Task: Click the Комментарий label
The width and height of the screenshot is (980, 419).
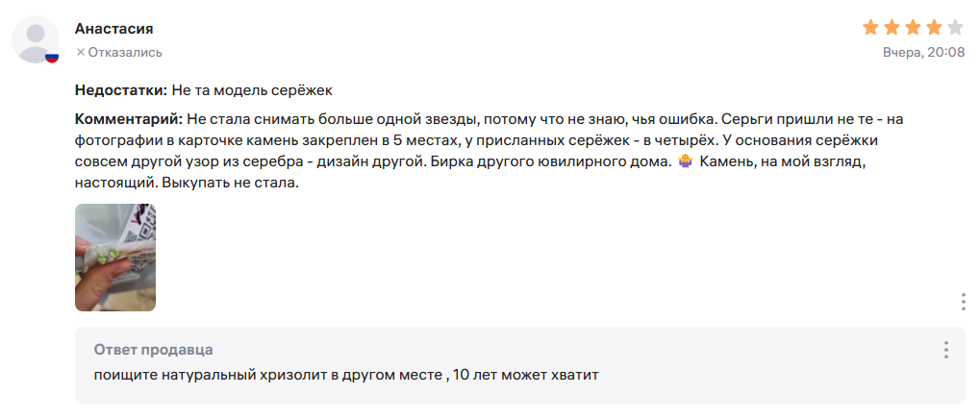Action: (x=129, y=119)
